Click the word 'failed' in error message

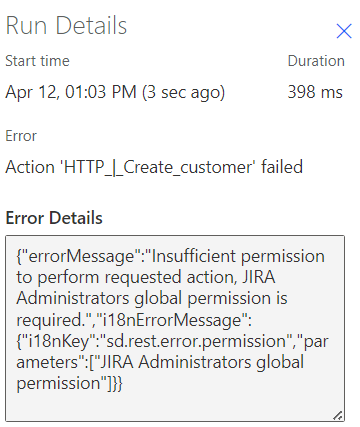(x=282, y=167)
